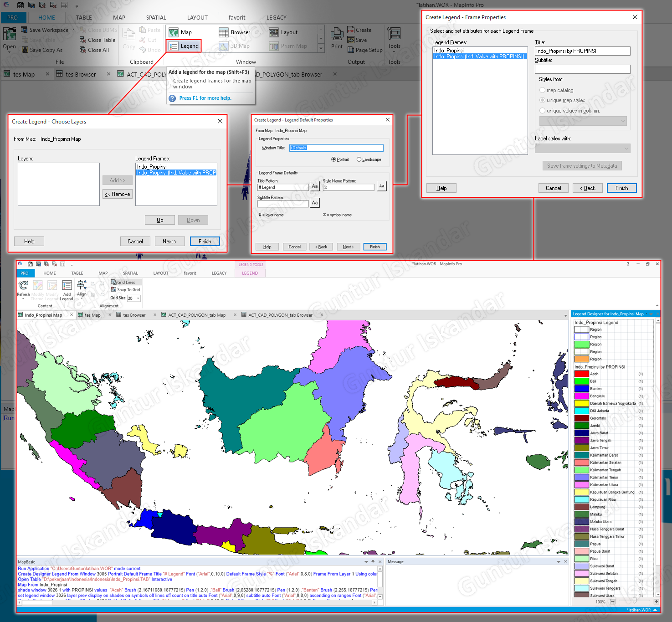Image resolution: width=672 pixels, height=622 pixels.
Task: Open the Message panel options dropdown arrow
Action: pyautogui.click(x=559, y=562)
